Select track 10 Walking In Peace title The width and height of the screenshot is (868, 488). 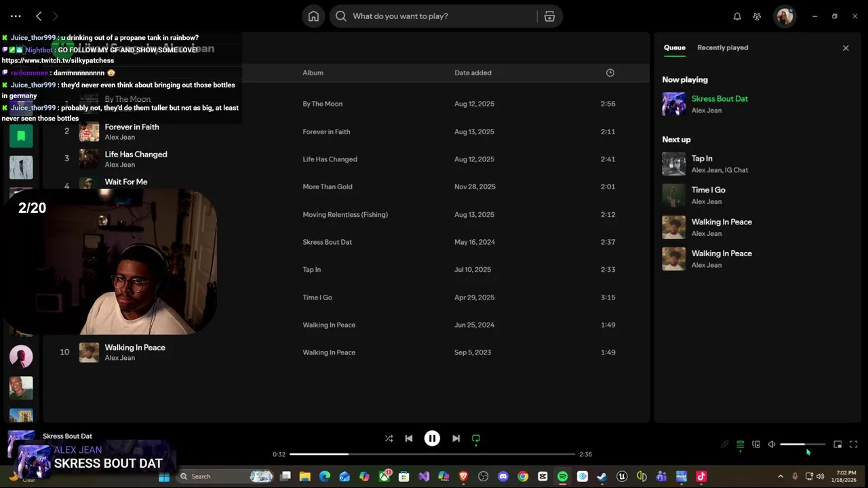pyautogui.click(x=135, y=348)
